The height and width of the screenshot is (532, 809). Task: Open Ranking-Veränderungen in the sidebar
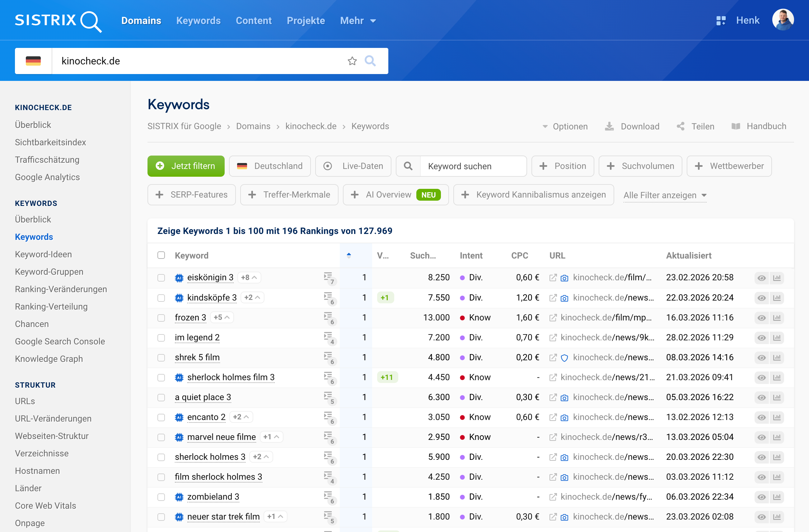point(61,289)
